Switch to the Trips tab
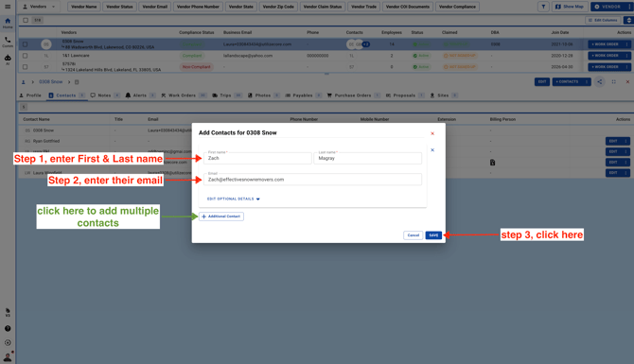This screenshot has height=364, width=634. pyautogui.click(x=227, y=95)
